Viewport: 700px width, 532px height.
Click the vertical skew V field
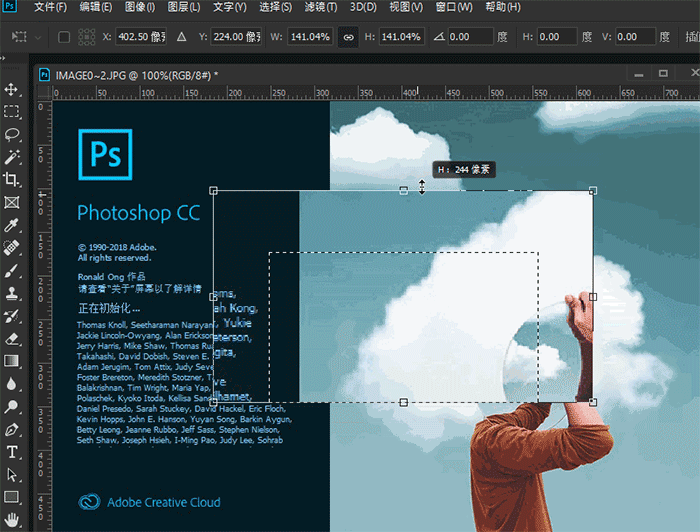(x=635, y=37)
